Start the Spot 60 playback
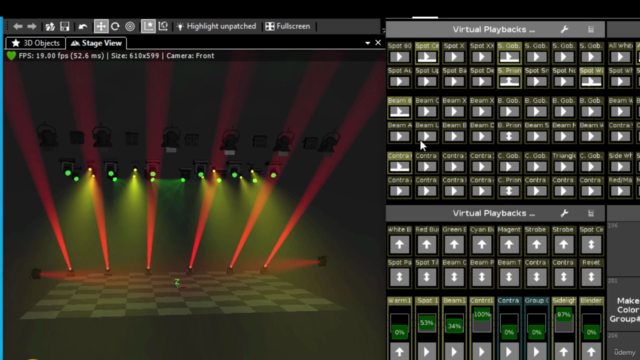Image resolution: width=640 pixels, height=360 pixels. [x=400, y=57]
